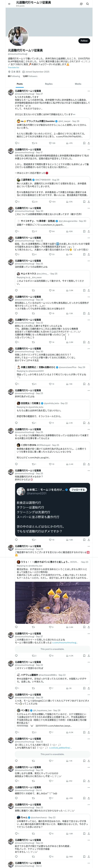Screen dimensions: 98x868
Task: Switch to the Replies tab
Action: [x=49, y=84]
